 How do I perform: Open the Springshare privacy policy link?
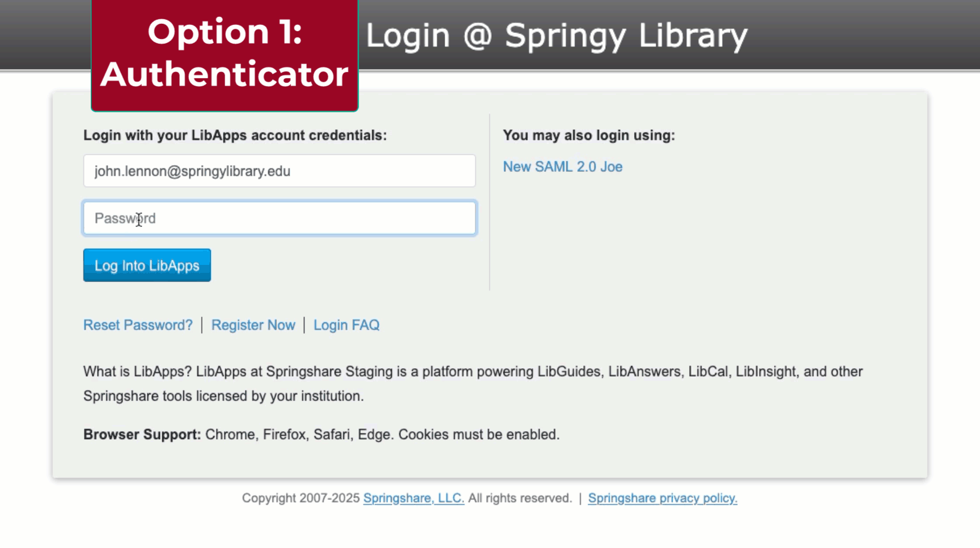click(x=662, y=498)
